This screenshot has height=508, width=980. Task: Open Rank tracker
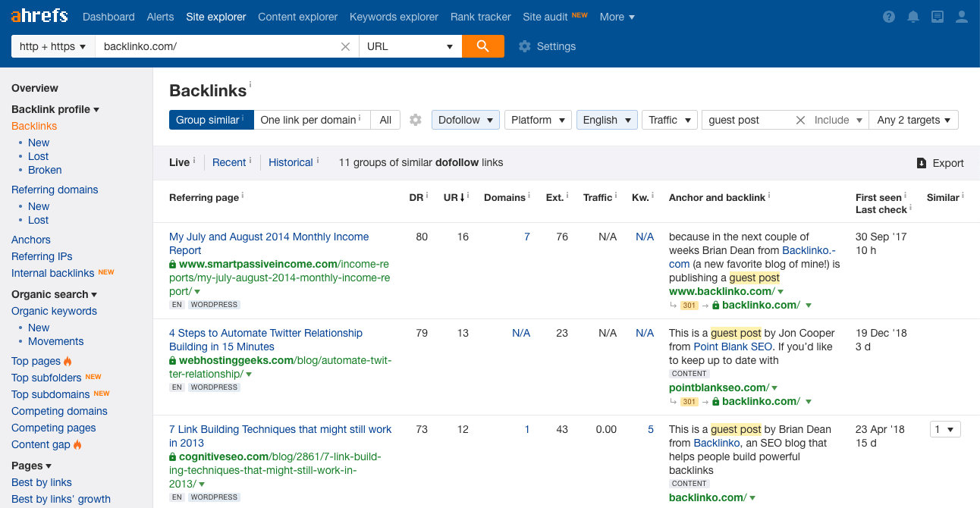click(x=480, y=17)
